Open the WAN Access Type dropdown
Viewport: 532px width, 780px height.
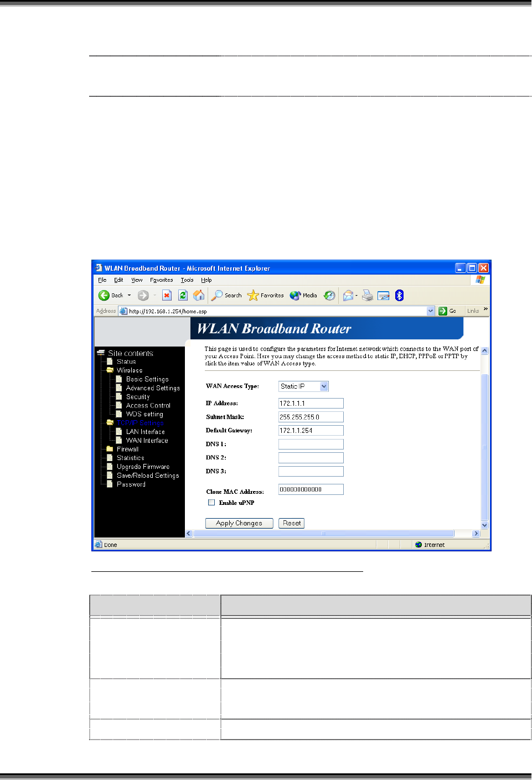tap(324, 386)
